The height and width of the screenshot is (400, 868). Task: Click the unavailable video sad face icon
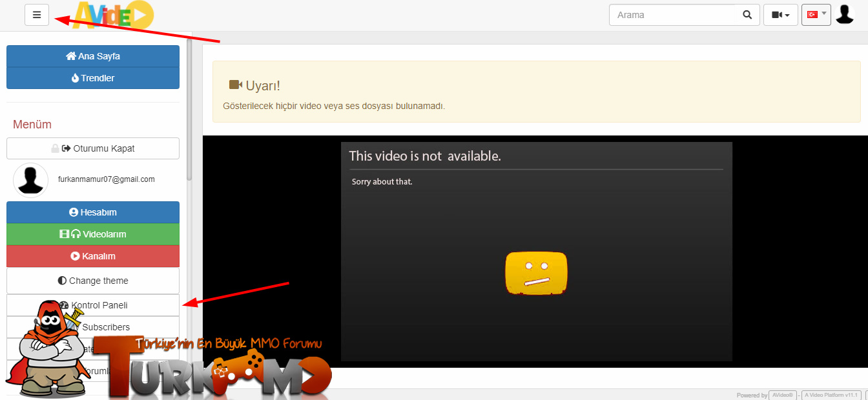click(536, 274)
